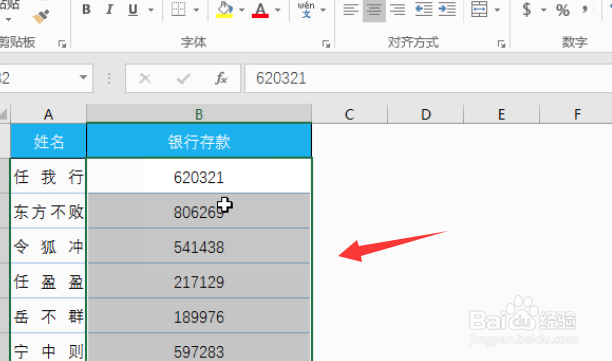
Task: Open Font Color dropdown arrow
Action: (x=278, y=10)
